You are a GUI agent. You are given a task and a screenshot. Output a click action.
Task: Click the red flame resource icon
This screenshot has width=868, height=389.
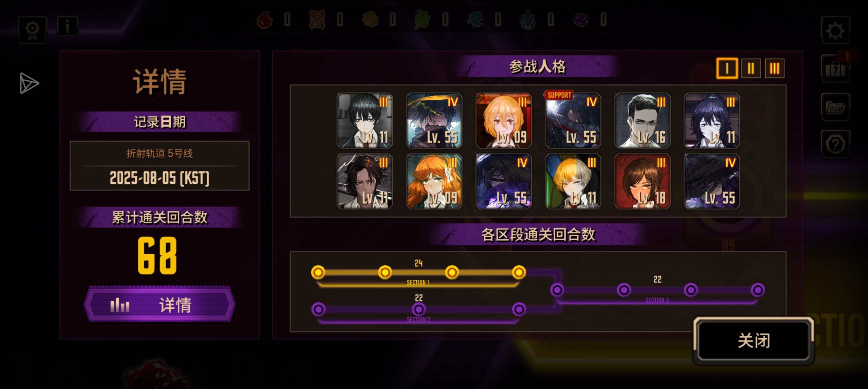[265, 19]
